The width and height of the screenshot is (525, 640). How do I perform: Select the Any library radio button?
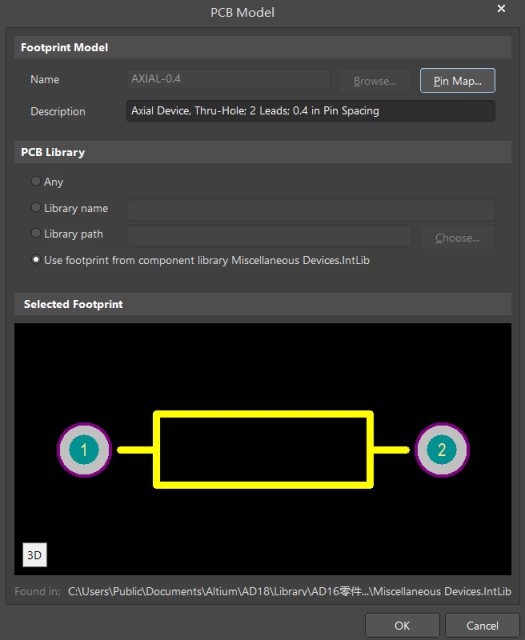click(36, 181)
